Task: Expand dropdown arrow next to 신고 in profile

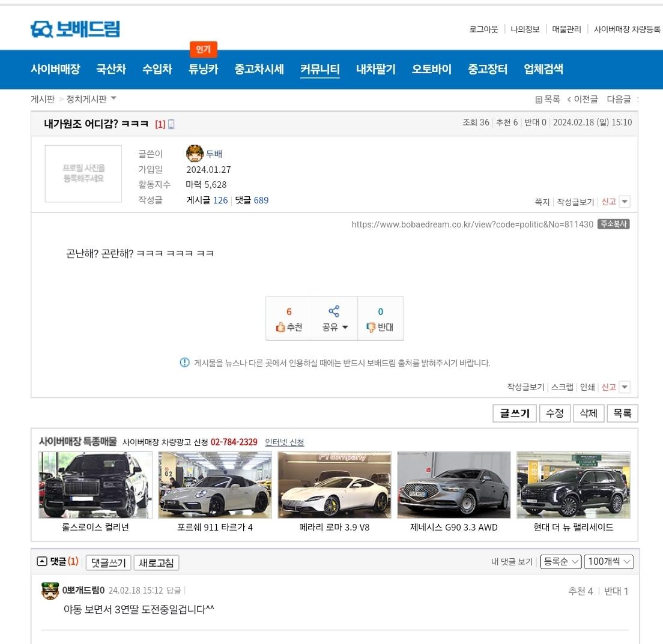Action: [625, 202]
